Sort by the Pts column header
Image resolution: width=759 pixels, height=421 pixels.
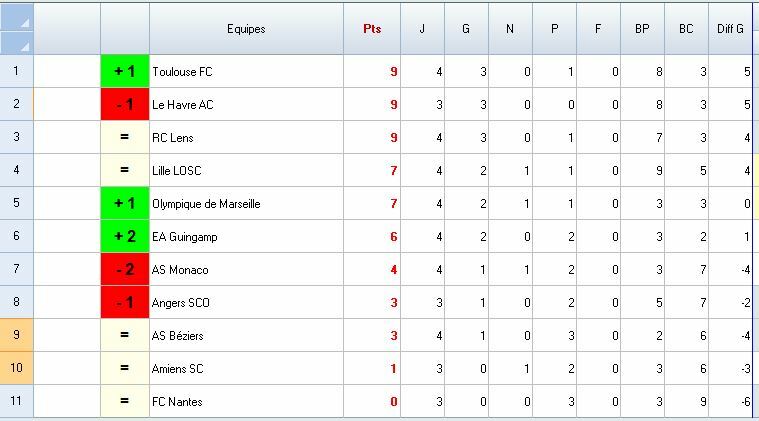click(372, 29)
